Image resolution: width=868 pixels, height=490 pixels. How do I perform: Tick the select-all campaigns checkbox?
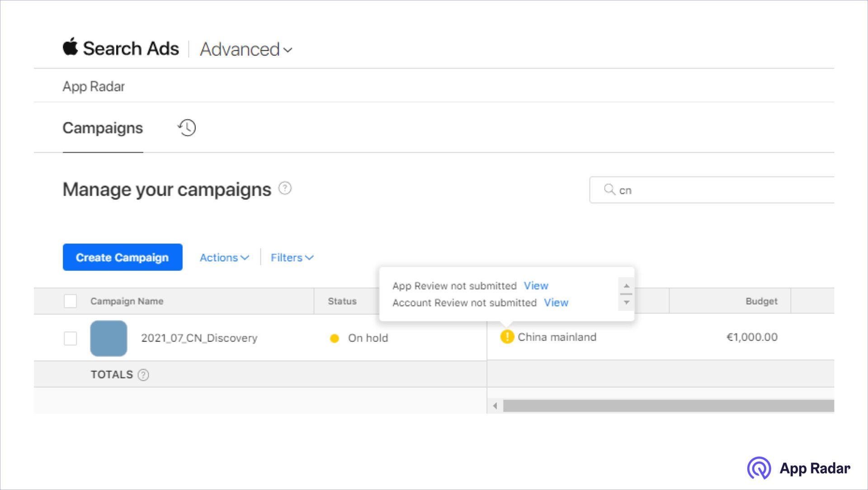(71, 301)
